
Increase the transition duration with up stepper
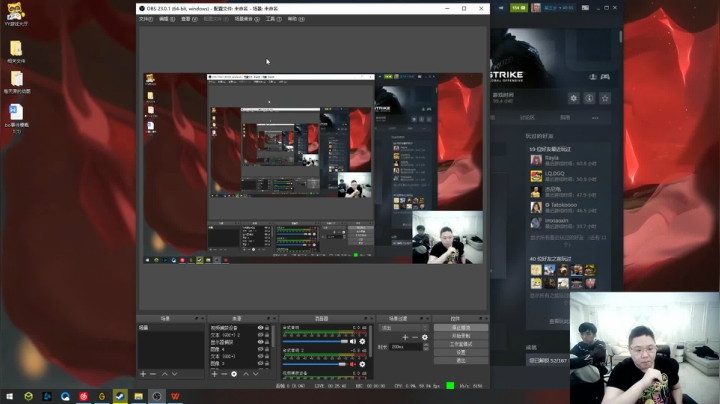pyautogui.click(x=426, y=345)
